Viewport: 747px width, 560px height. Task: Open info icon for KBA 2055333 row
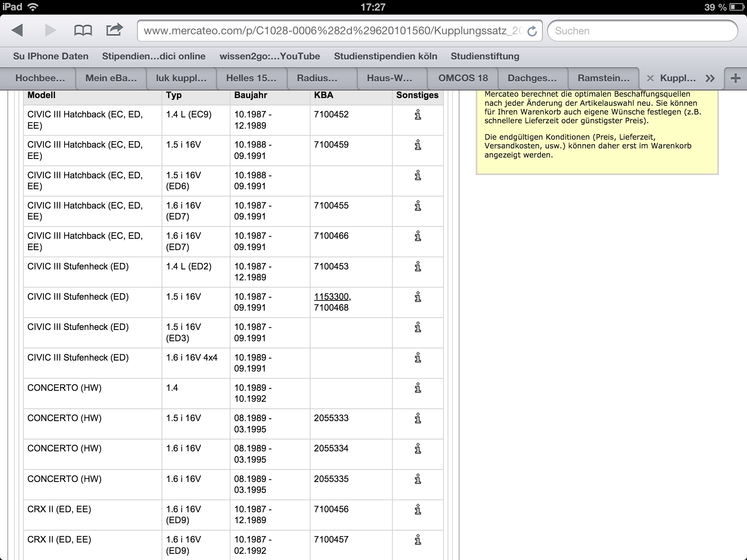click(x=418, y=419)
